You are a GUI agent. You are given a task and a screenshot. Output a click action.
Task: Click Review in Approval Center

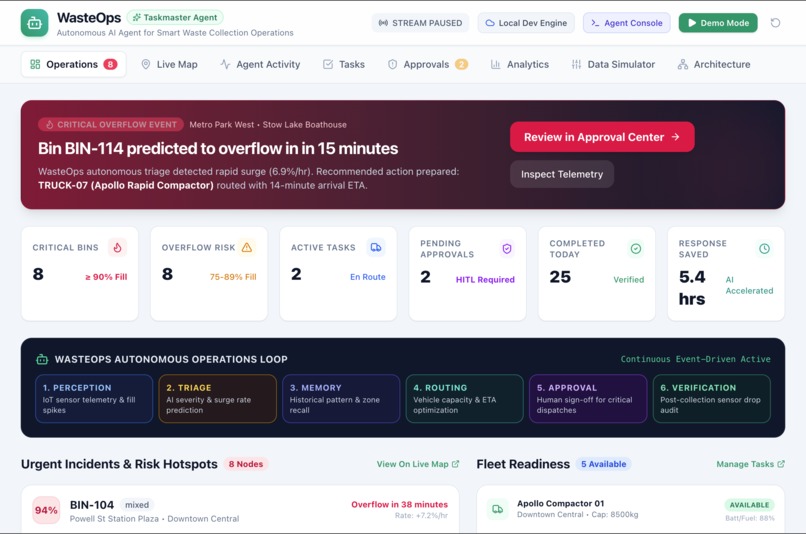click(602, 137)
